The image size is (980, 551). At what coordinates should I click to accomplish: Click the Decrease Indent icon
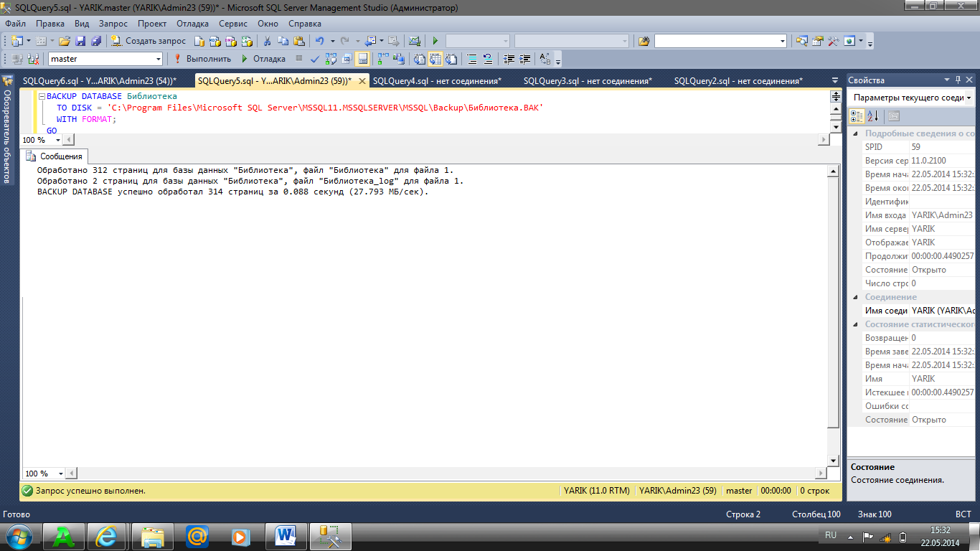(x=509, y=59)
